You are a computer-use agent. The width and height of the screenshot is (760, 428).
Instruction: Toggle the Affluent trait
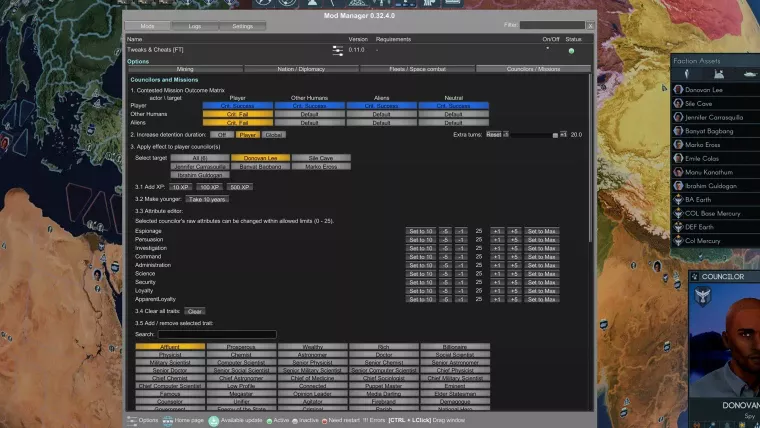170,346
